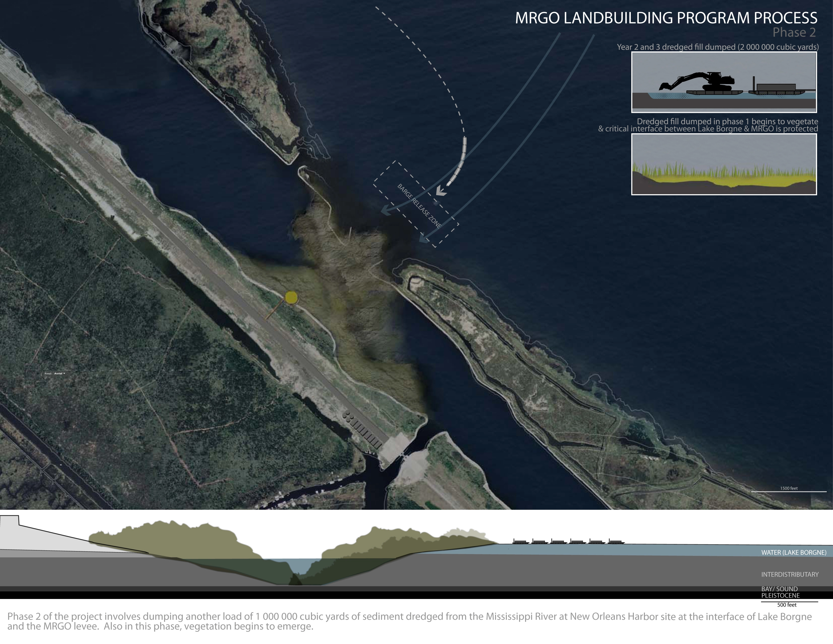Click the yellow circle marker on the map

(291, 298)
